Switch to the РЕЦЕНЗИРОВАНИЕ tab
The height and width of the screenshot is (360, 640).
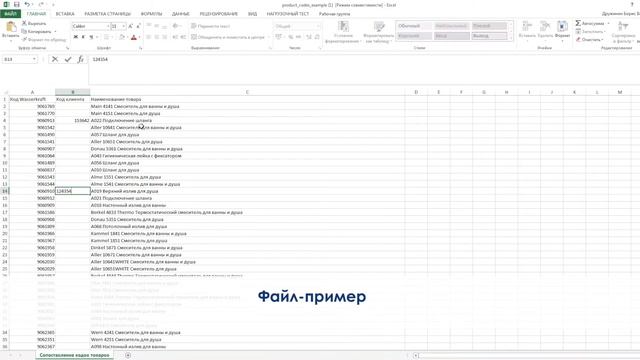pos(218,14)
